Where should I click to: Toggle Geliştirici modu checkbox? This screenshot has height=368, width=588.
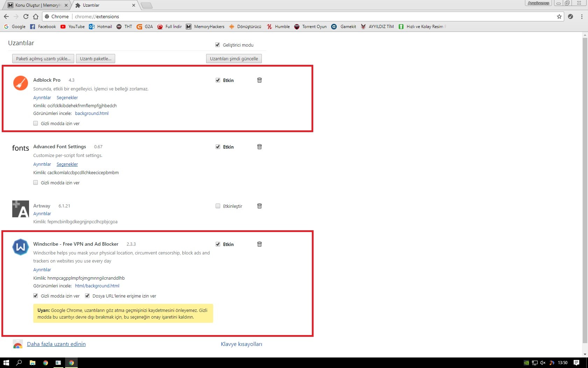pyautogui.click(x=217, y=45)
